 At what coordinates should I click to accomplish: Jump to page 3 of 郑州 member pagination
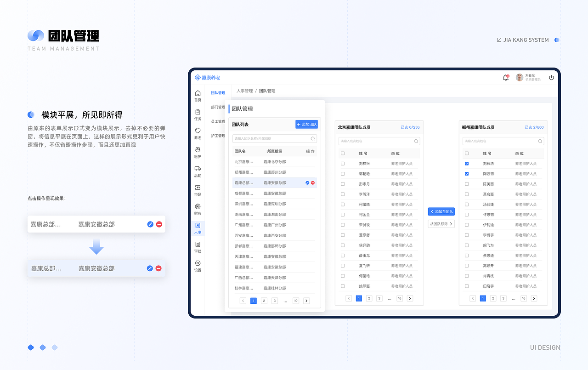503,298
